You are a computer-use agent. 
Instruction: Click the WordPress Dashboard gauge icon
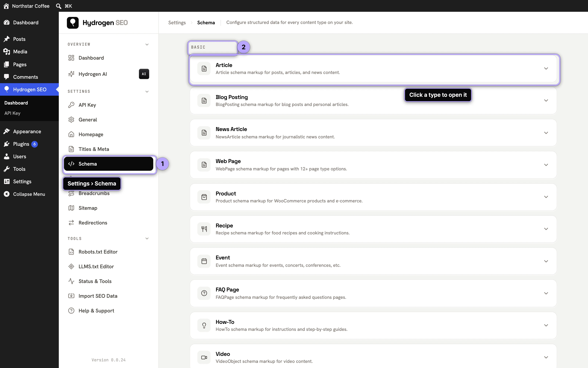coord(7,22)
